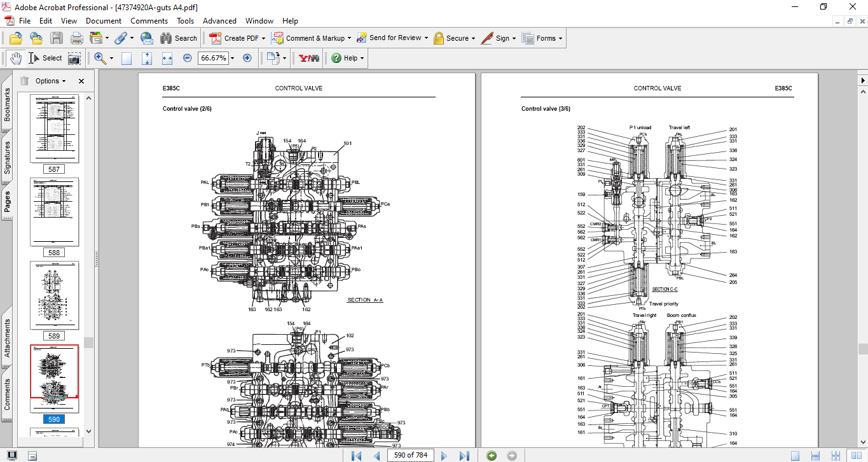868x462 pixels.
Task: Click the Fit Width icon
Action: (167, 58)
